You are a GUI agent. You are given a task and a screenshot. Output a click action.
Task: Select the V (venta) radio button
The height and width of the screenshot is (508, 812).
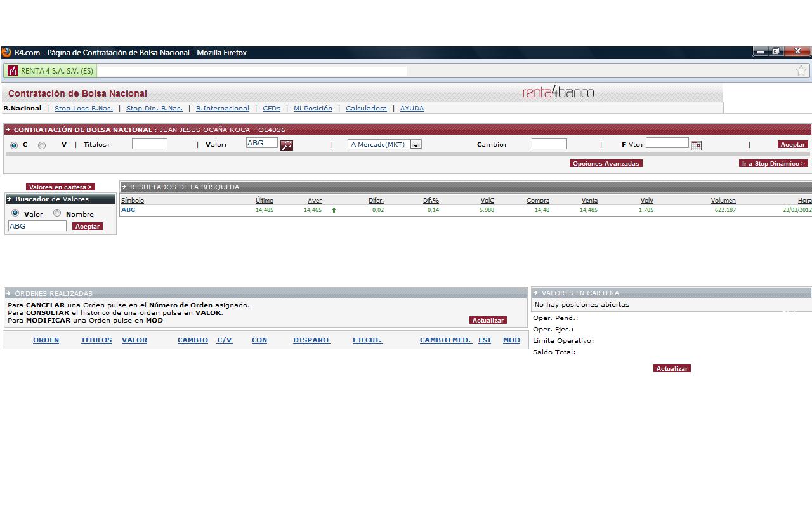pyautogui.click(x=42, y=145)
